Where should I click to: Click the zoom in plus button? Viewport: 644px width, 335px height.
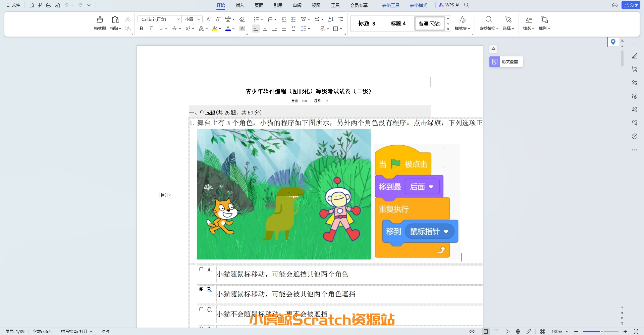pyautogui.click(x=625, y=332)
